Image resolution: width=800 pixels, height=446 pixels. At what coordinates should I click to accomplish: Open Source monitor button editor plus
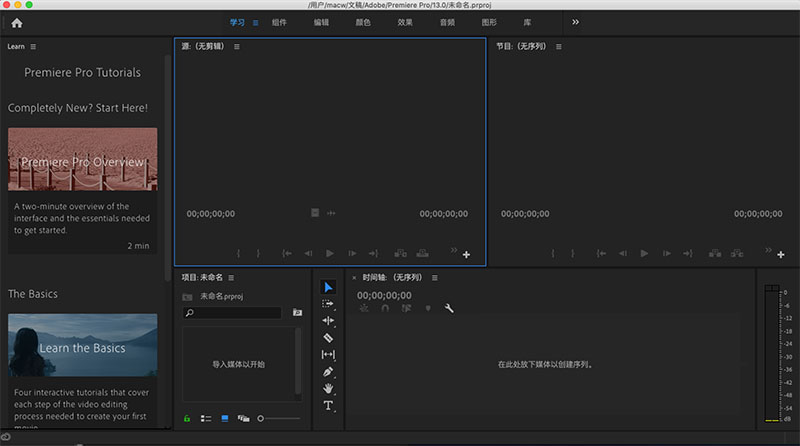pos(466,255)
